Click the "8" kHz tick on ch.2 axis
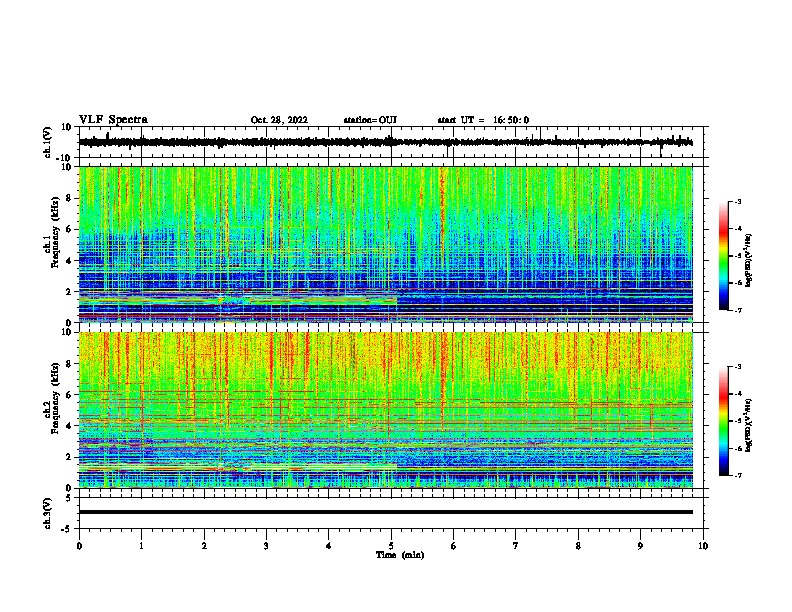Viewport: 792px width, 612px height. [x=70, y=364]
